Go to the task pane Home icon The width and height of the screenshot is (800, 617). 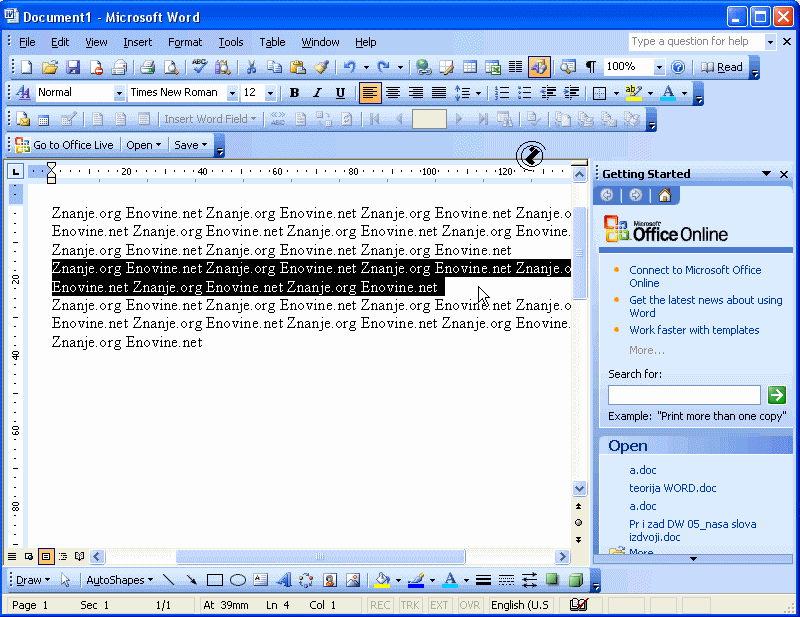point(665,195)
